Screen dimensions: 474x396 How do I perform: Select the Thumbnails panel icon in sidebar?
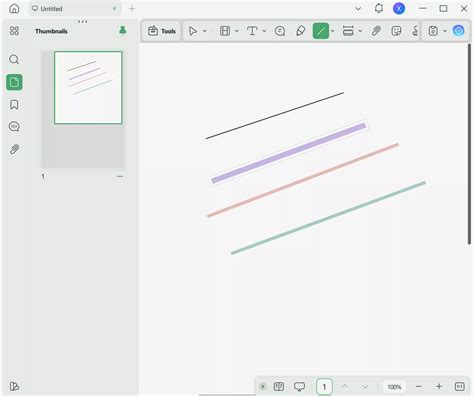pos(14,82)
